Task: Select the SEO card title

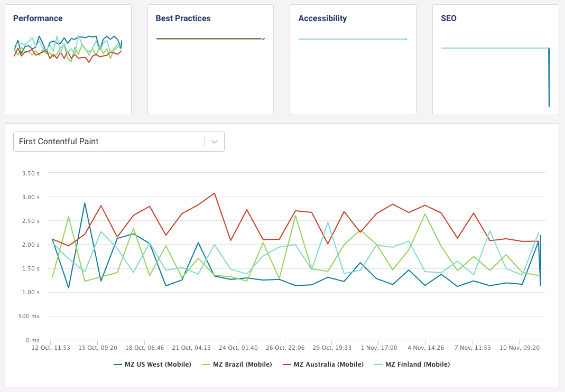Action: [x=449, y=18]
